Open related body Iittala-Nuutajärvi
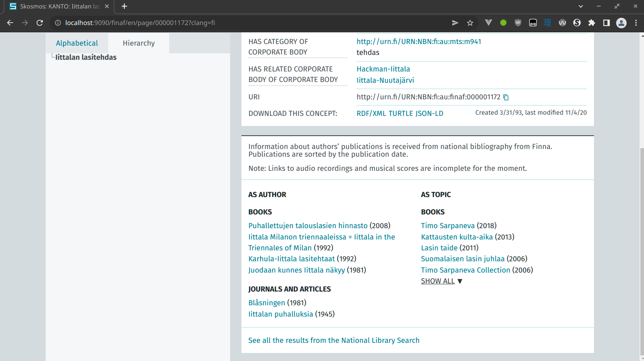Image resolution: width=644 pixels, height=361 pixels. 385,80
